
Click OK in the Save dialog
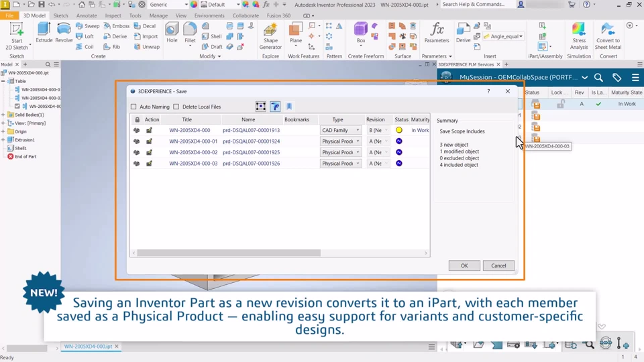464,265
